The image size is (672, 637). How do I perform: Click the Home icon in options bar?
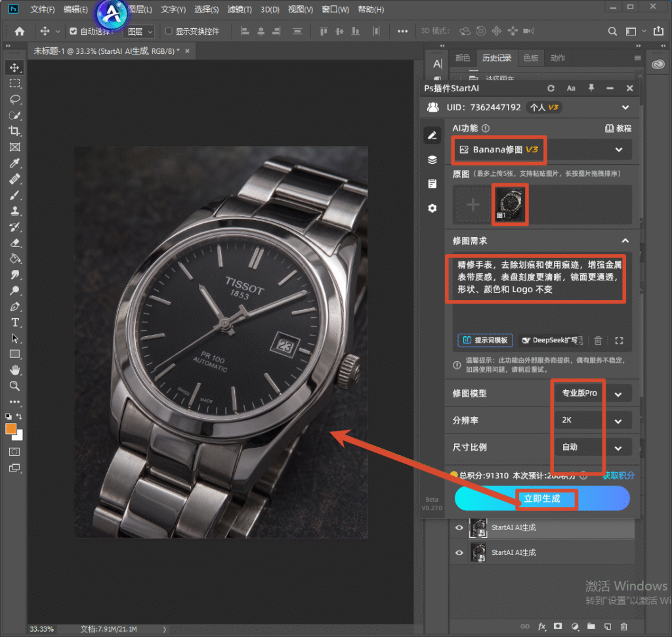19,32
